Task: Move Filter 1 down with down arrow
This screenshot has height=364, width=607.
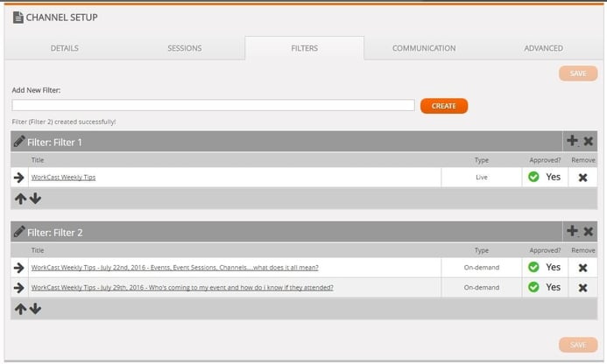Action: point(35,199)
